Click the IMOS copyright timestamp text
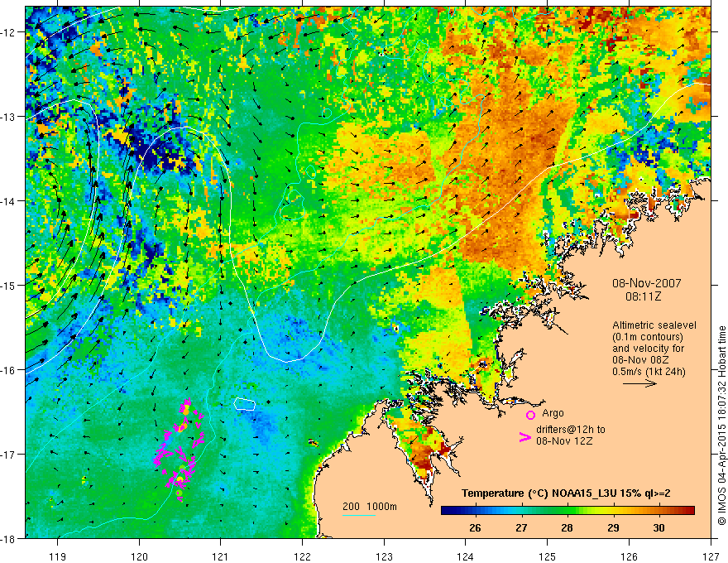This screenshot has width=728, height=563. coord(721,425)
